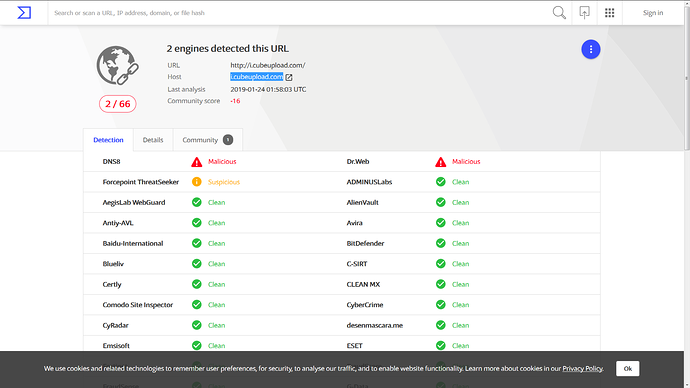This screenshot has width=690, height=388.
Task: Click the AlienVault clean check icon
Action: click(440, 202)
